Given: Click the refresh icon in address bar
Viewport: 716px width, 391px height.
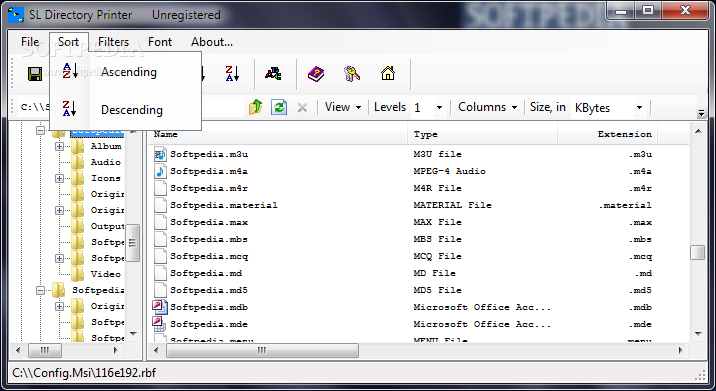Looking at the screenshot, I should click(x=279, y=107).
